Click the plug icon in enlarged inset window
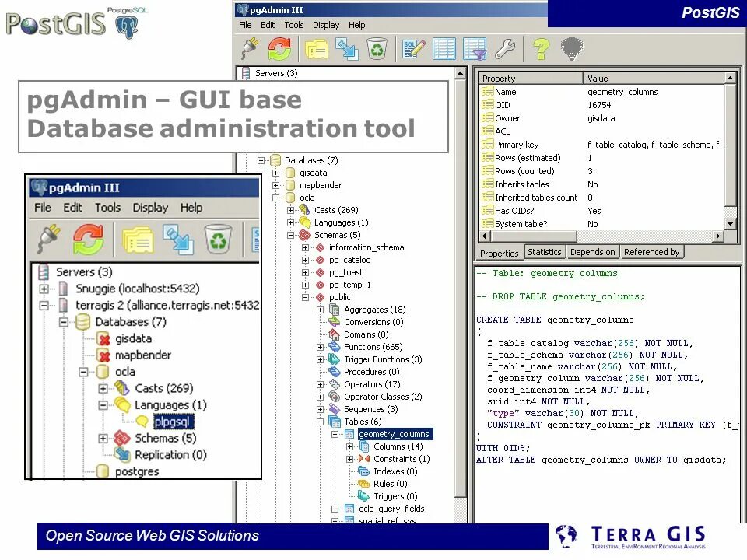This screenshot has height=560, width=747. pyautogui.click(x=49, y=238)
